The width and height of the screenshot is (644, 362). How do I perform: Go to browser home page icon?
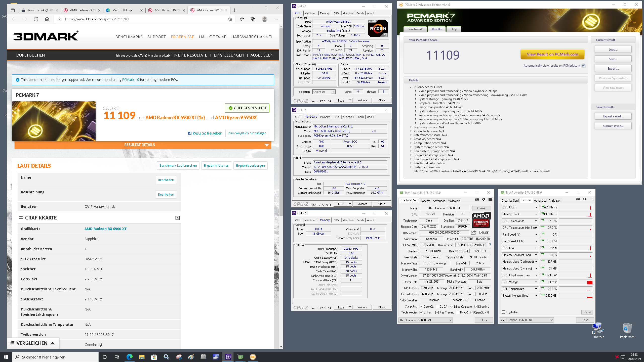(47, 19)
